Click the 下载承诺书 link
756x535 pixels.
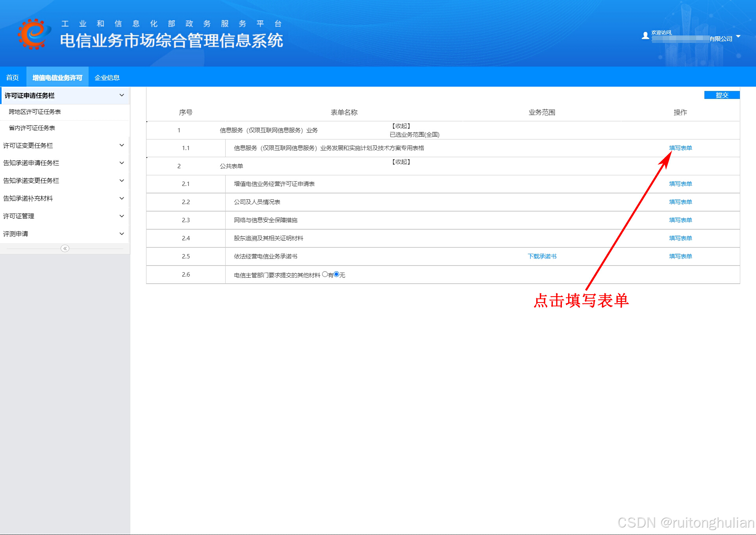click(542, 256)
